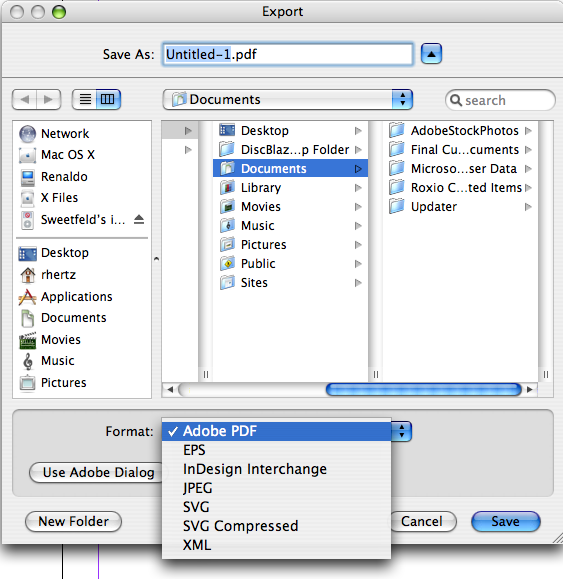563x579 pixels.
Task: Switch to column view mode
Action: (x=108, y=99)
